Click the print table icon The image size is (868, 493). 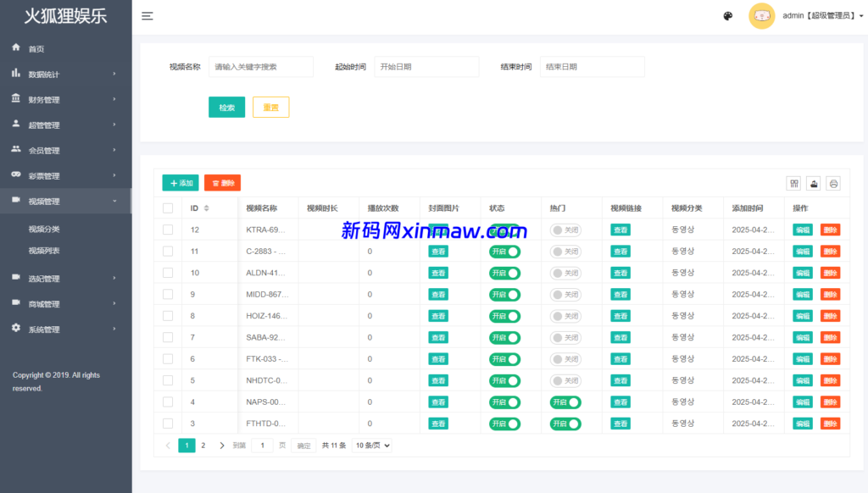pos(834,184)
